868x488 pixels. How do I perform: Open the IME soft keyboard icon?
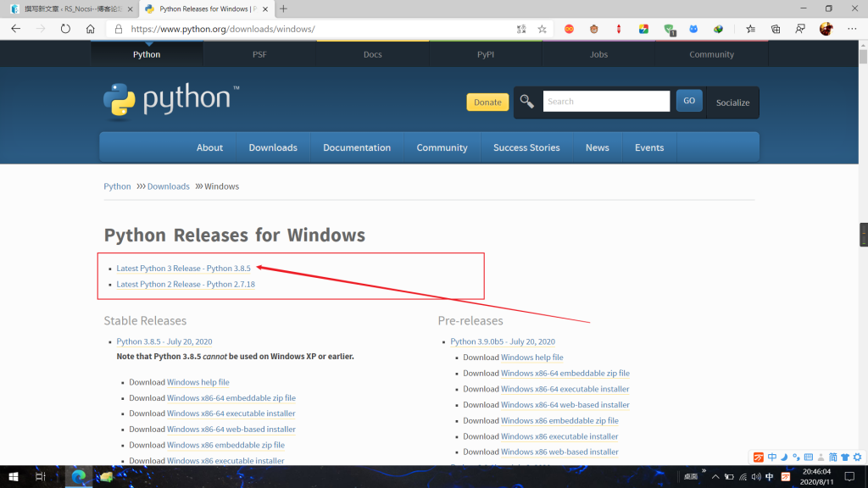click(x=808, y=457)
